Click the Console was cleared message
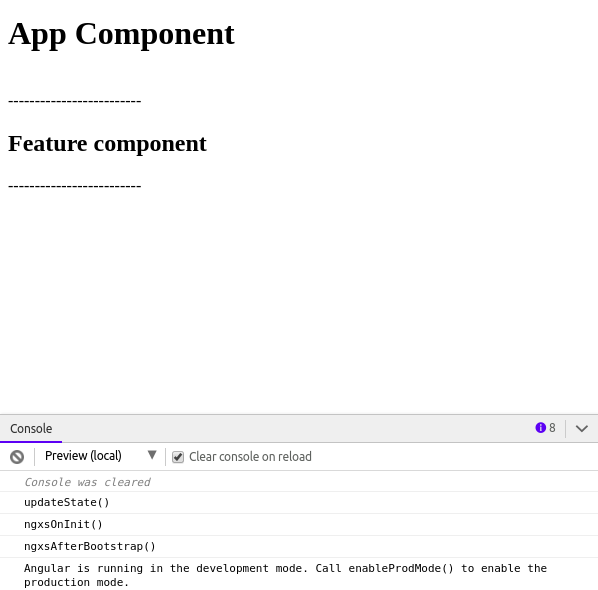 point(87,482)
